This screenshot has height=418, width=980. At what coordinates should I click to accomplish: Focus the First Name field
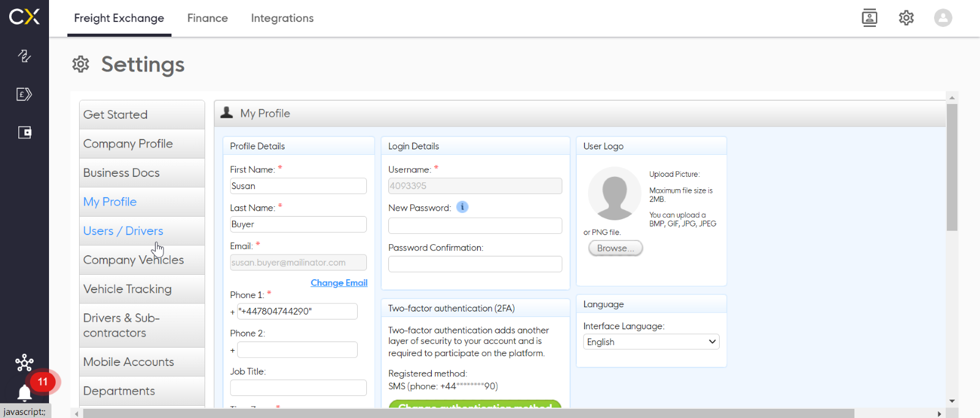click(x=298, y=186)
